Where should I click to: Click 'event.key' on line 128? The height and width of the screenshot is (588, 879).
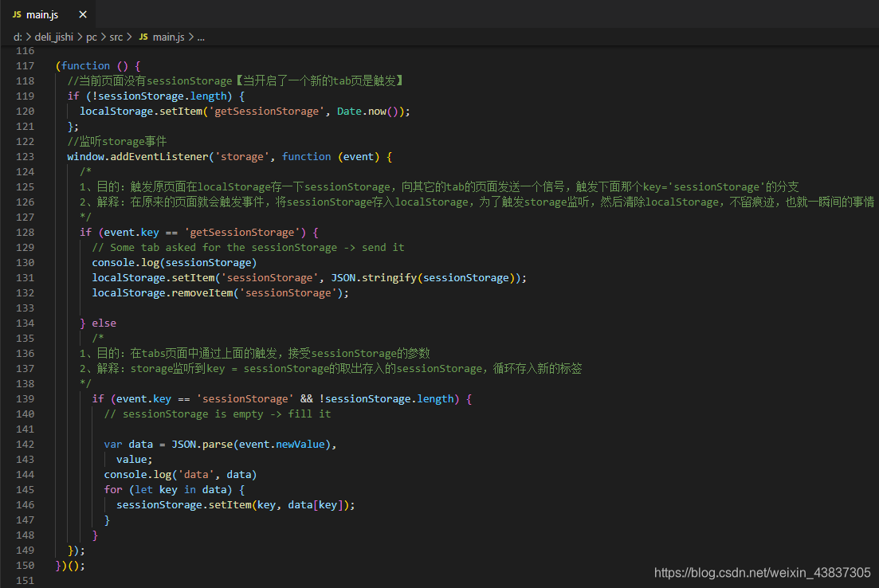pos(131,232)
